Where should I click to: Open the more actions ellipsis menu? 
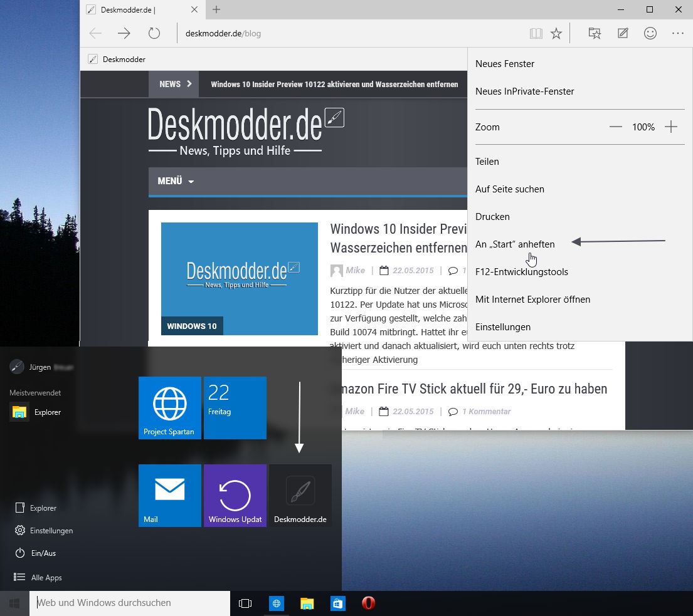point(678,33)
